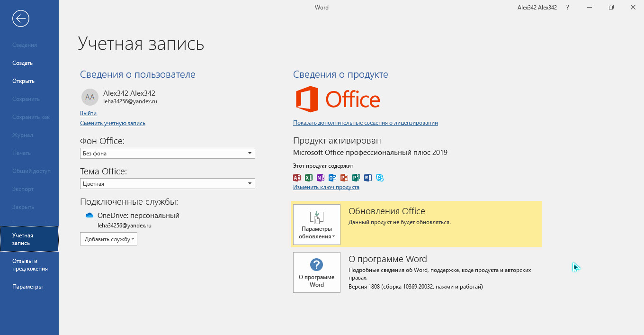Open the Добавить службу dropdown
644x335 pixels.
pyautogui.click(x=108, y=239)
